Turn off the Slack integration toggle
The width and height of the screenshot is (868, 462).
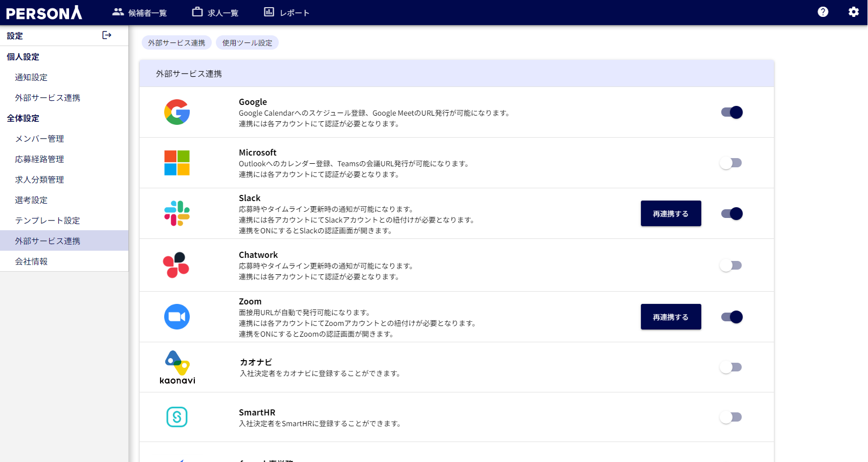731,213
